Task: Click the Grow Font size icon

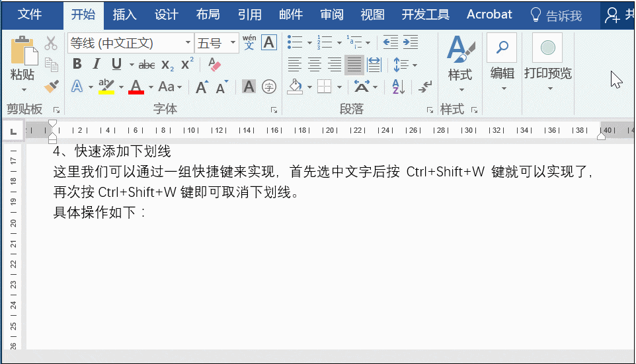Action: [x=202, y=87]
